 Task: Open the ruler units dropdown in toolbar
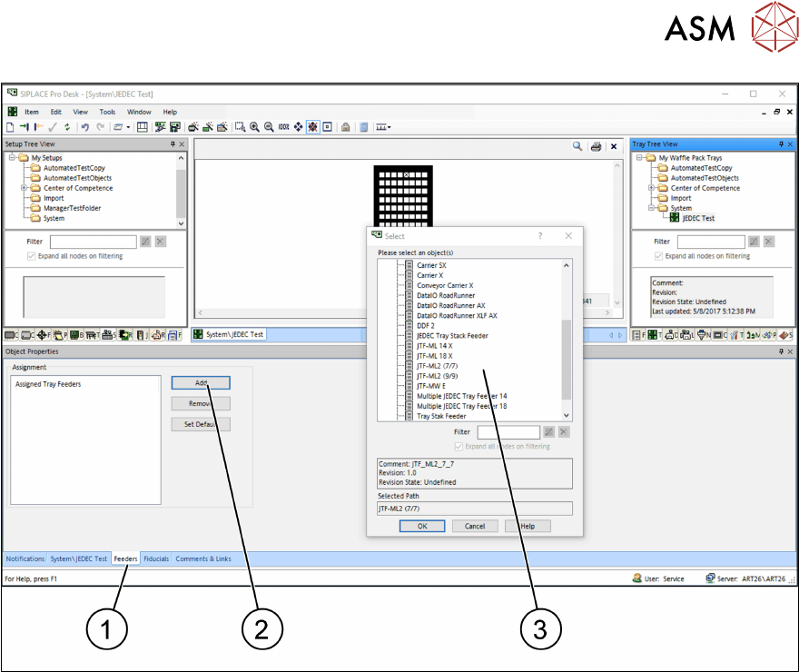point(390,127)
